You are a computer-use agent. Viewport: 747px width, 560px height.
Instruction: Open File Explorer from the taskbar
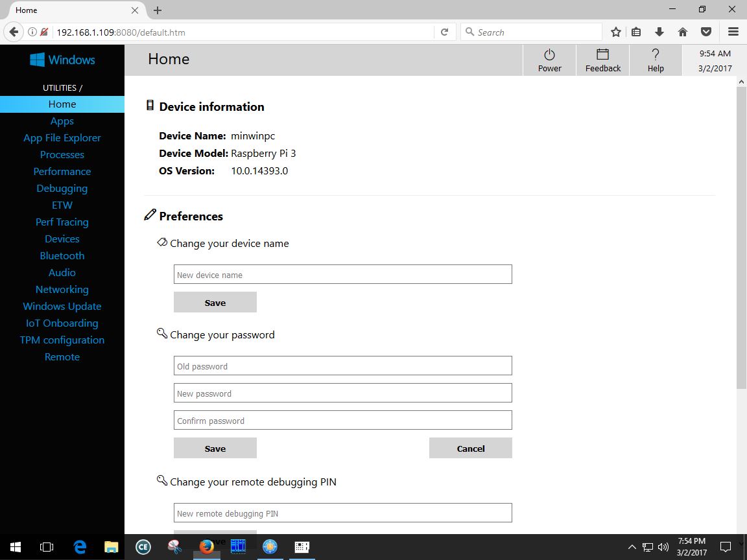coord(111,546)
